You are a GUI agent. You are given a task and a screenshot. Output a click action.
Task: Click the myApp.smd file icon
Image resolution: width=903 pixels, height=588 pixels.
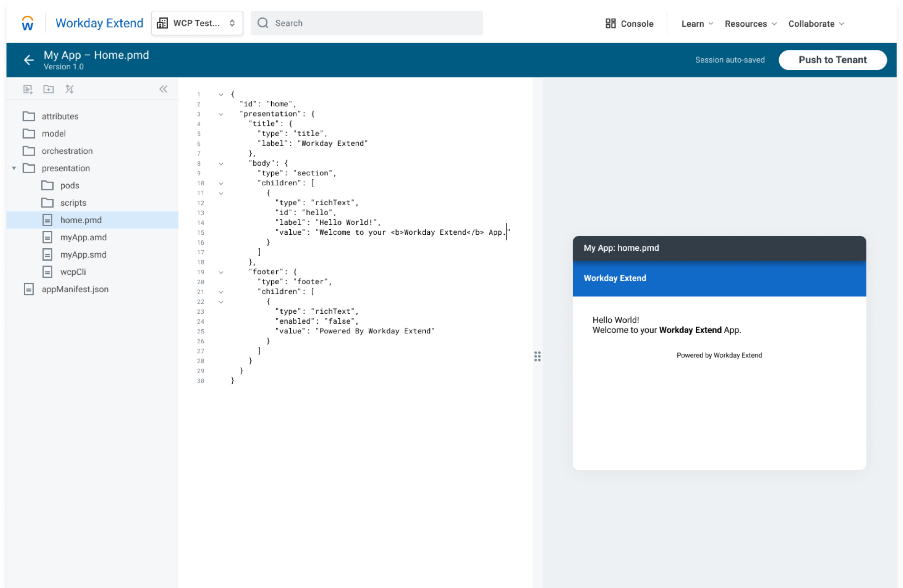[x=47, y=255]
